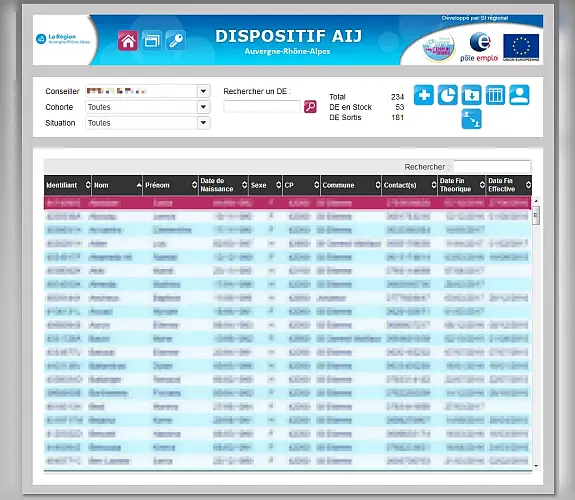Sort by Date Fin Theorique header
The height and width of the screenshot is (500, 575).
[462, 185]
